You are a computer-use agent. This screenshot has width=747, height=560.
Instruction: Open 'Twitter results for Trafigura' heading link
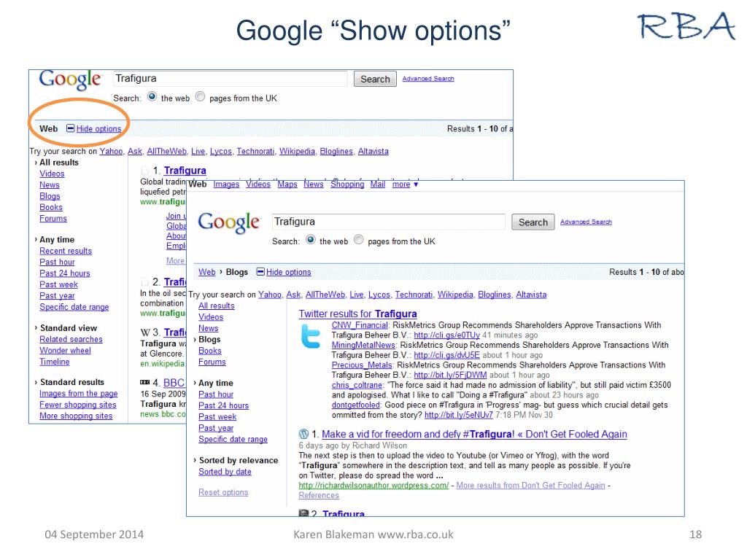pos(357,314)
